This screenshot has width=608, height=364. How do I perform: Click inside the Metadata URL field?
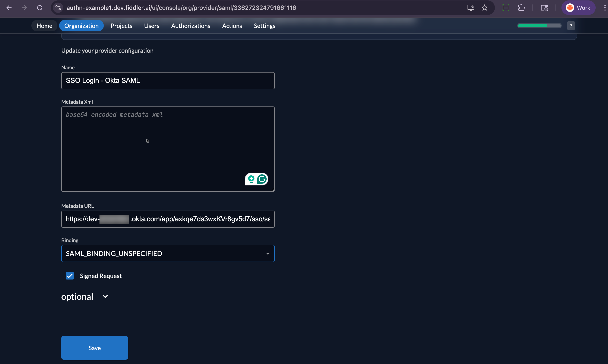[168, 219]
